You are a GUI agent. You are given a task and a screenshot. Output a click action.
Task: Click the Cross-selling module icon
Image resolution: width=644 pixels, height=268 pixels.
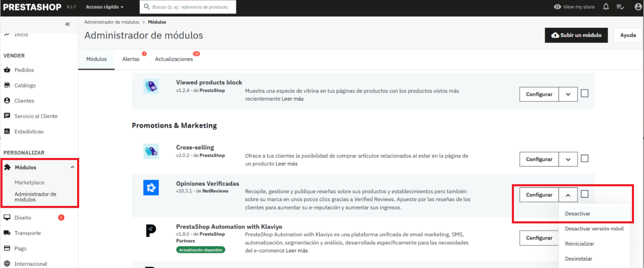(x=150, y=151)
